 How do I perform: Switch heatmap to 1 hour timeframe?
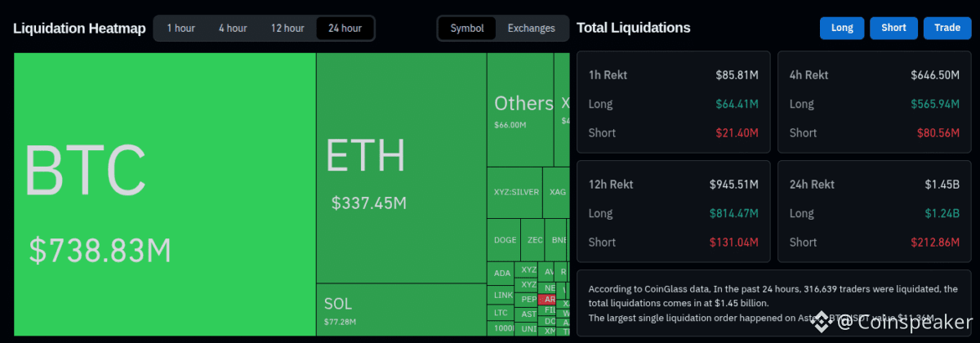(x=180, y=29)
